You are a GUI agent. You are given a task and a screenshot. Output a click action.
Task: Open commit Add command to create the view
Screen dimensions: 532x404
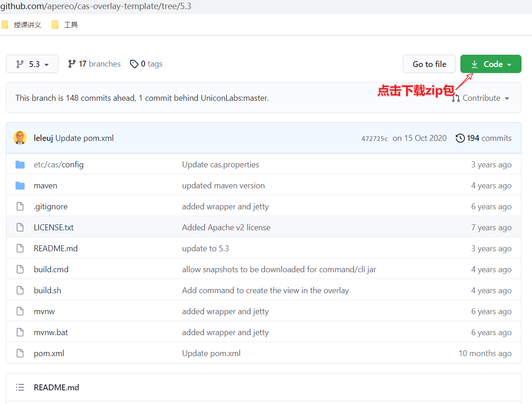click(266, 290)
